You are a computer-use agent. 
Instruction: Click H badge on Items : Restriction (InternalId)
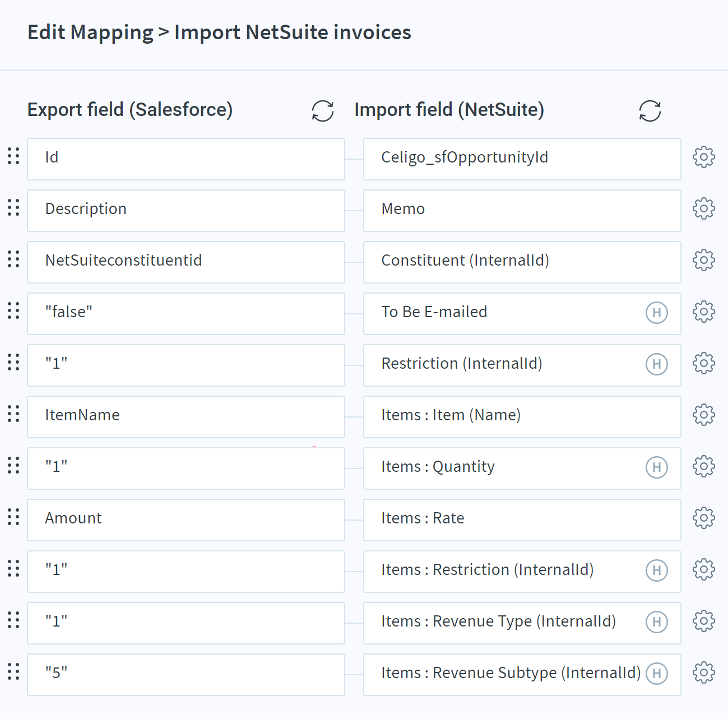click(657, 570)
